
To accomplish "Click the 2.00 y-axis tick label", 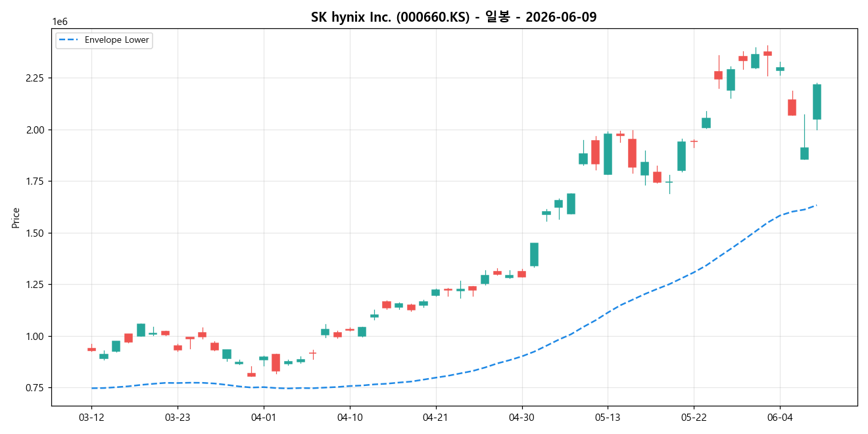I will coord(35,130).
